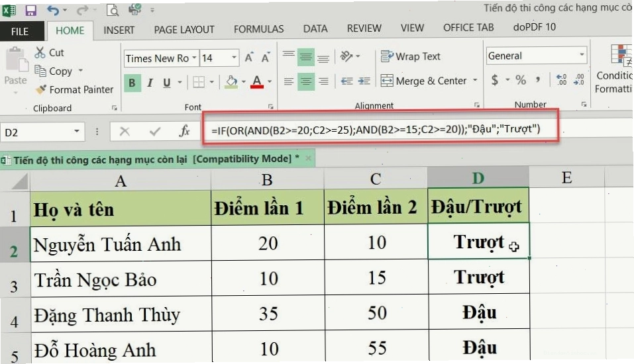Expand the Name Box dropdown

click(76, 131)
